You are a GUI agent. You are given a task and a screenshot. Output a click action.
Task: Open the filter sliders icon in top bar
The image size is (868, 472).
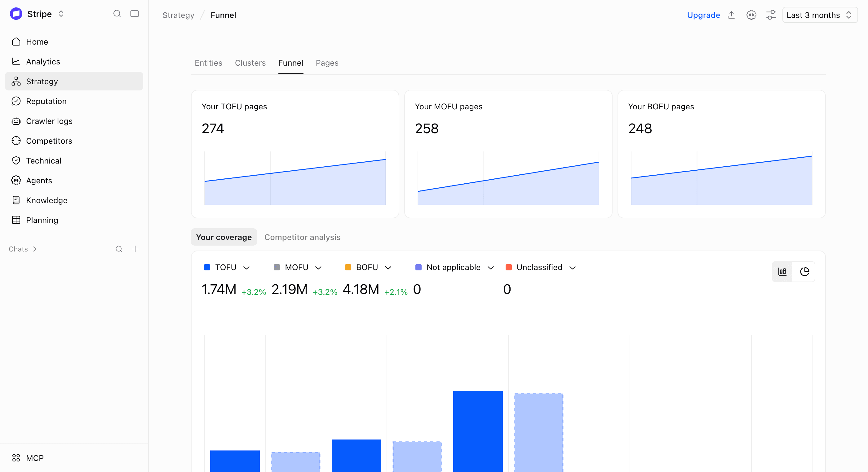[771, 15]
